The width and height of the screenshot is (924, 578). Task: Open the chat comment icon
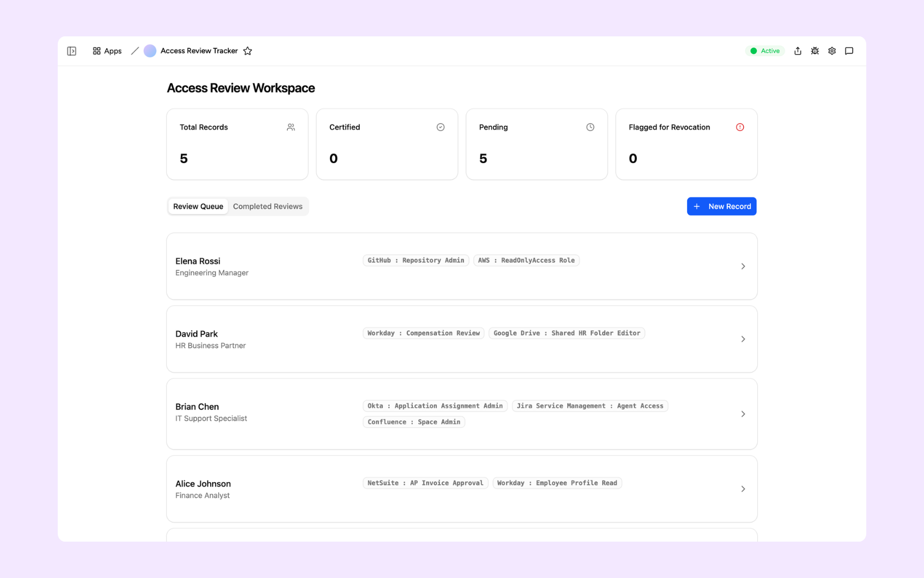(849, 51)
